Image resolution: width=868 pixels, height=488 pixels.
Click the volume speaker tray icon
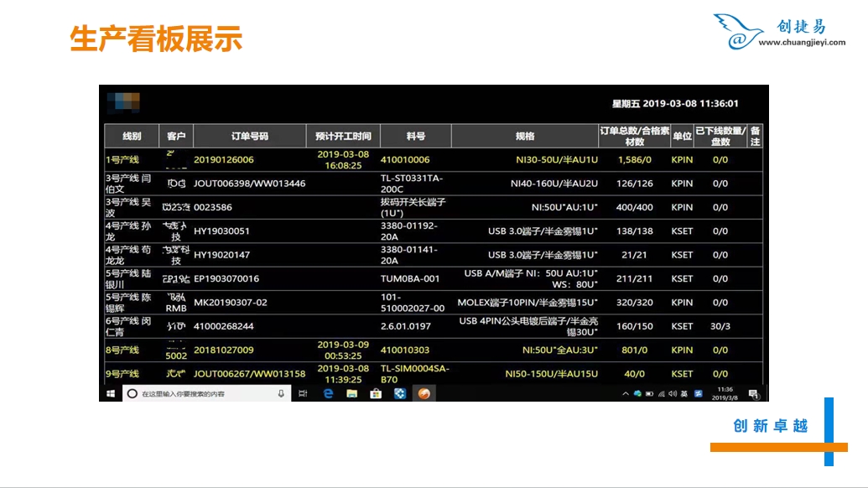[x=673, y=393]
